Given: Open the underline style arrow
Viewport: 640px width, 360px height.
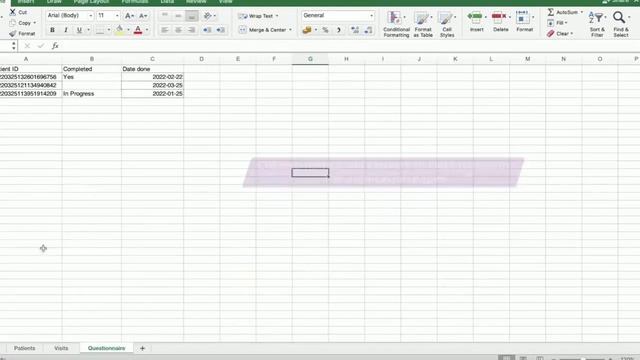Looking at the screenshot, I should tap(88, 30).
